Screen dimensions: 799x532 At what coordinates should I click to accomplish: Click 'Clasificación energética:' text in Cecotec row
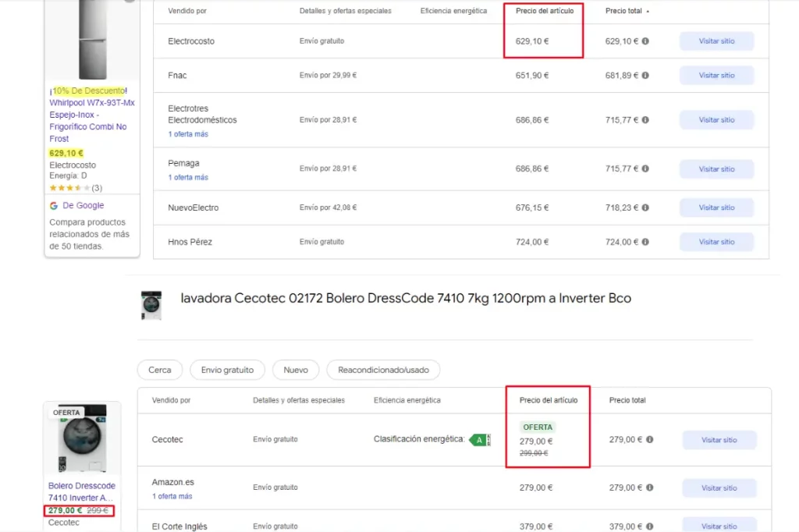tap(419, 439)
